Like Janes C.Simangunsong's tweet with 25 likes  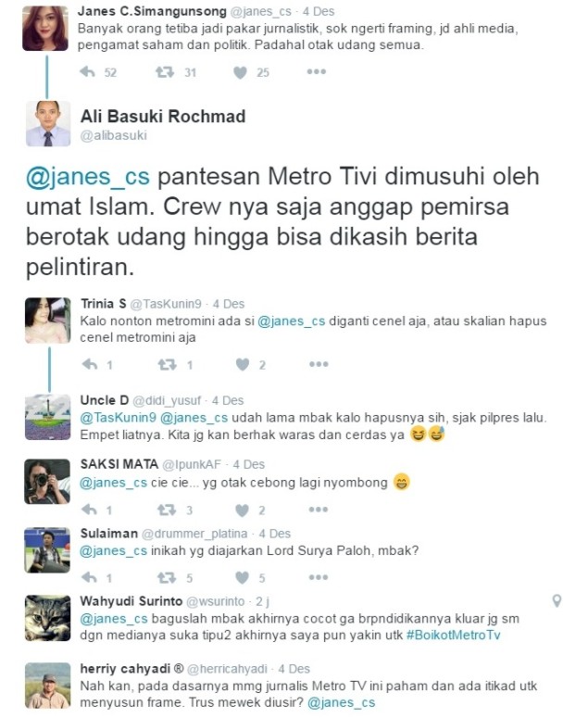[x=240, y=72]
